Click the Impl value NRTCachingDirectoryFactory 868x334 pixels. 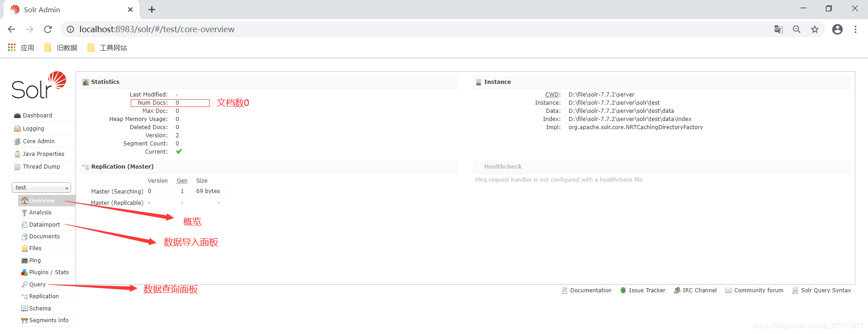[635, 127]
